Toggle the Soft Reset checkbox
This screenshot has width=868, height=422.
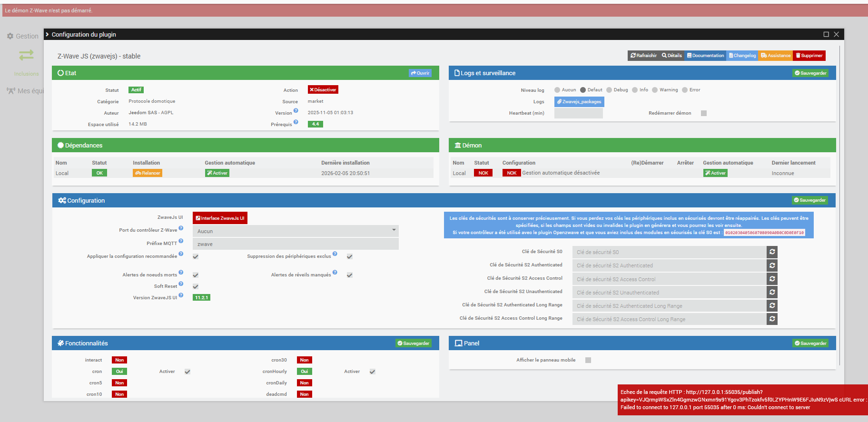[196, 286]
